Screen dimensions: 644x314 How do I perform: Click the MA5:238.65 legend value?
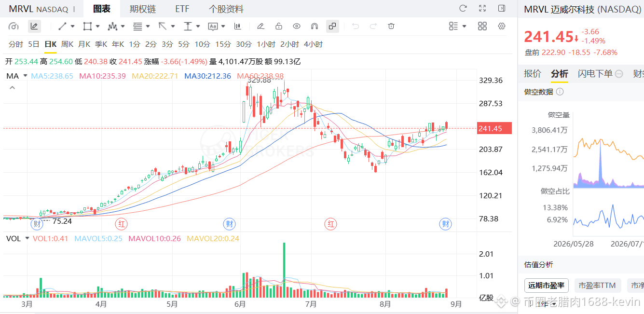pyautogui.click(x=52, y=76)
